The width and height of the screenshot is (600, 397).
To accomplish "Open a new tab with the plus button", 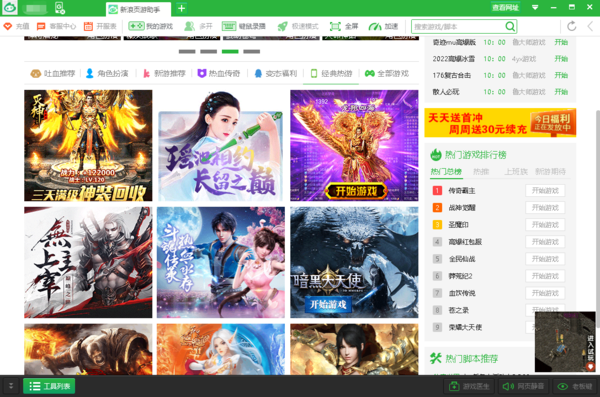I will pyautogui.click(x=181, y=8).
